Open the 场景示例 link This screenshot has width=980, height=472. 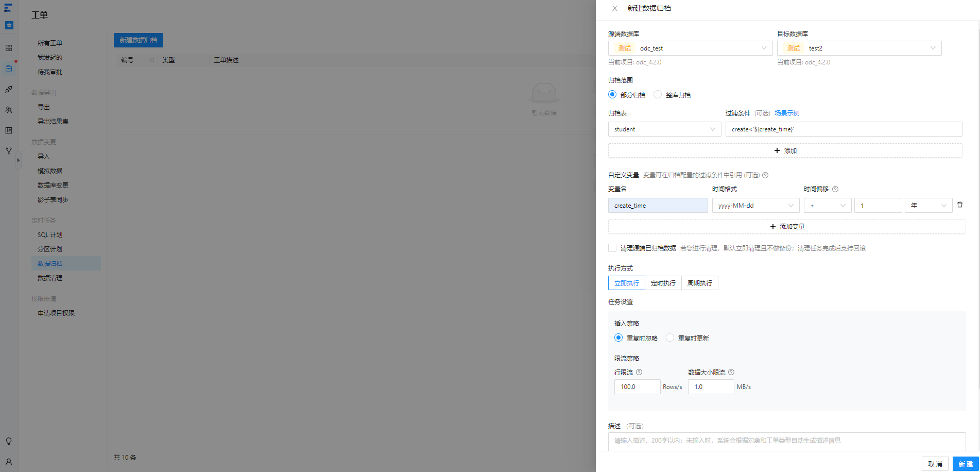coord(787,113)
